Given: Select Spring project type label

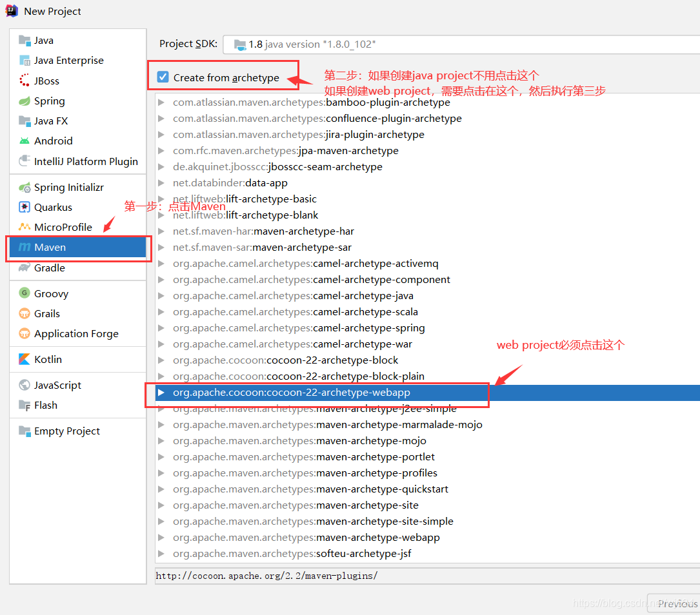Looking at the screenshot, I should [x=50, y=101].
